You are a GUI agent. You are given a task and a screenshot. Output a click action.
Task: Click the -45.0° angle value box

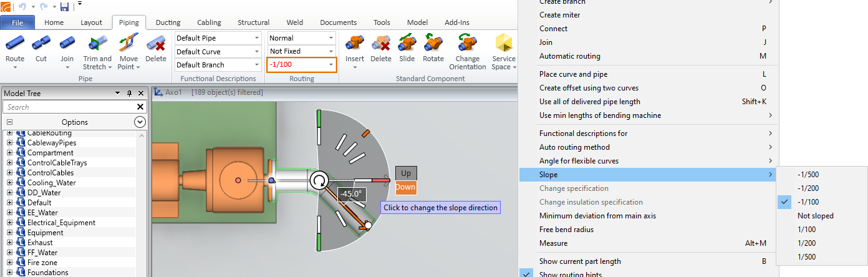pyautogui.click(x=351, y=194)
